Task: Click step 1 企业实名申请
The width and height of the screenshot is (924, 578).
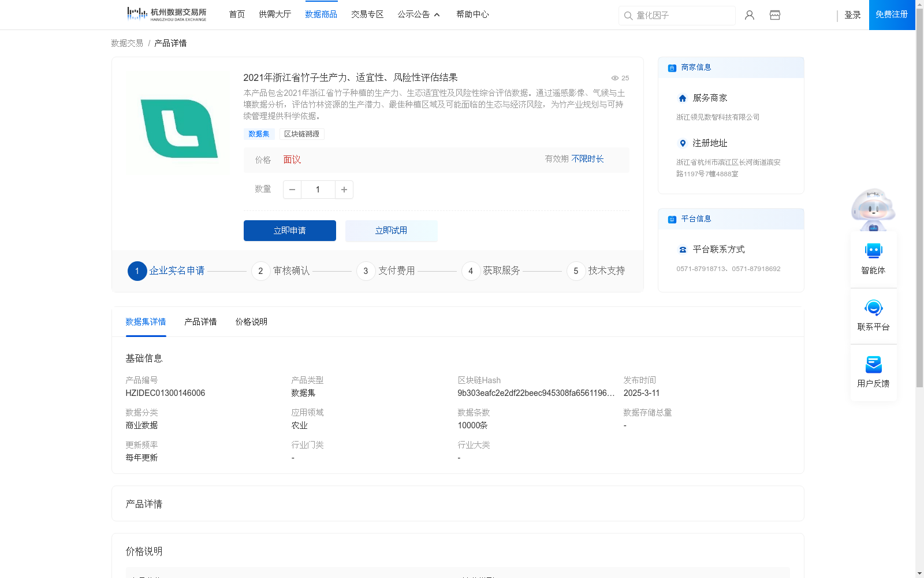Action: coord(166,271)
